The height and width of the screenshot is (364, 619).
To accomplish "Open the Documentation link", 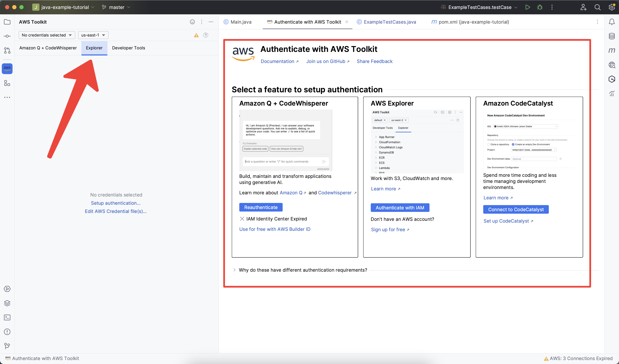I will pyautogui.click(x=280, y=61).
